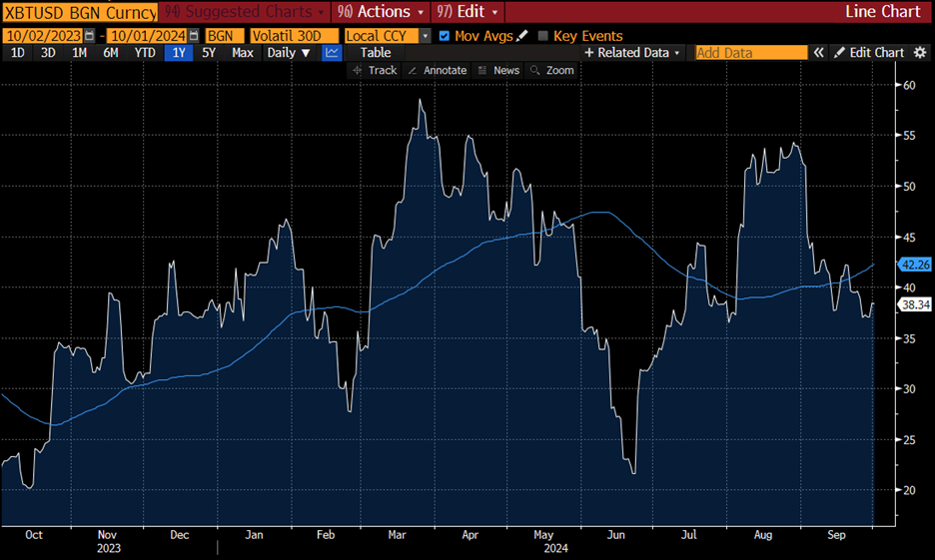Activate the Track crosshair tool
Viewport: 935px width, 560px height.
(375, 70)
